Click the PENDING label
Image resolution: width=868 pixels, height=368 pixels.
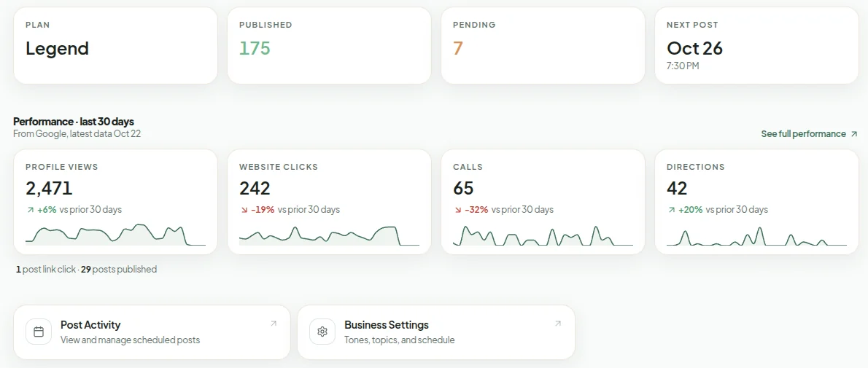[x=474, y=25]
